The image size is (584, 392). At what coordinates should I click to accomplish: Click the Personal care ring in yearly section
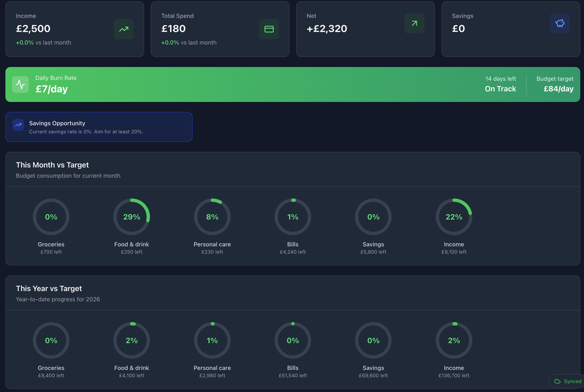pyautogui.click(x=212, y=340)
